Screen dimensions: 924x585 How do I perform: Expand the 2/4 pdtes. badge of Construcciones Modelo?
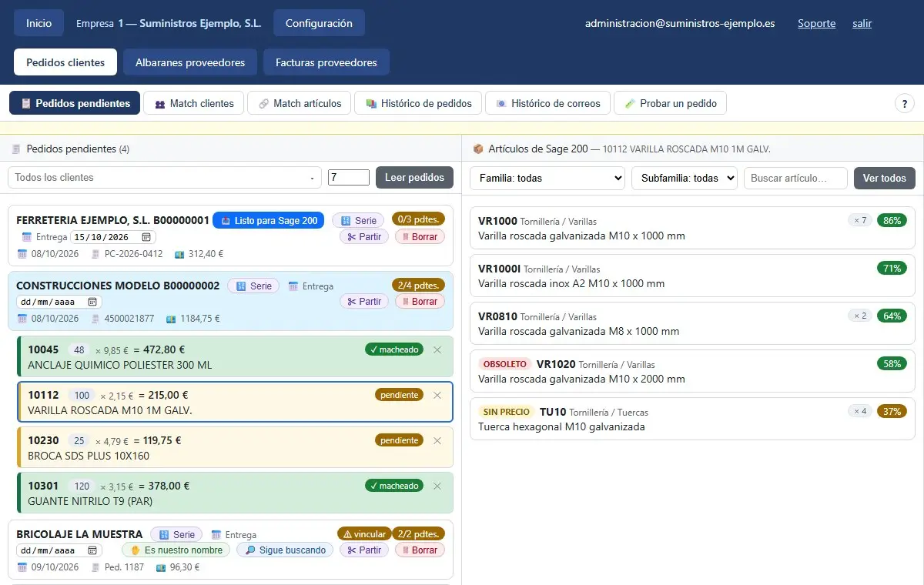coord(418,285)
